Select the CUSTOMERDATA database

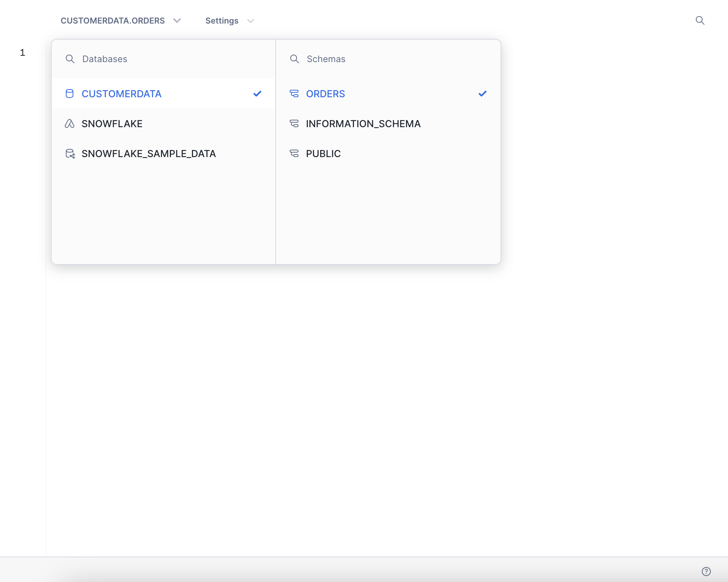163,94
